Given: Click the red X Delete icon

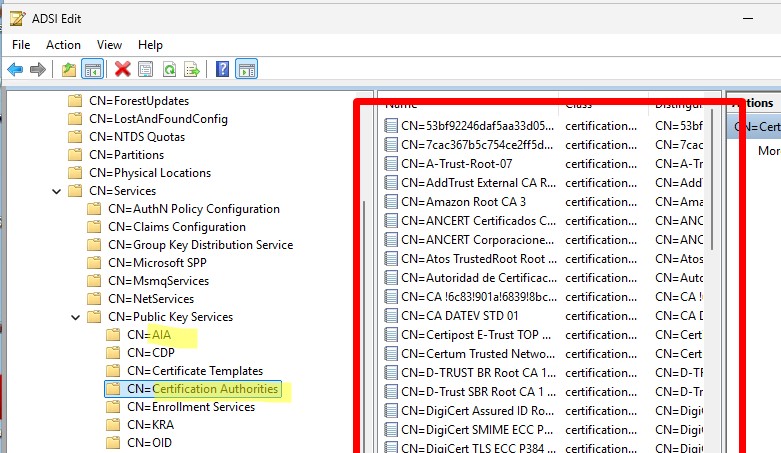Looking at the screenshot, I should click(x=122, y=69).
